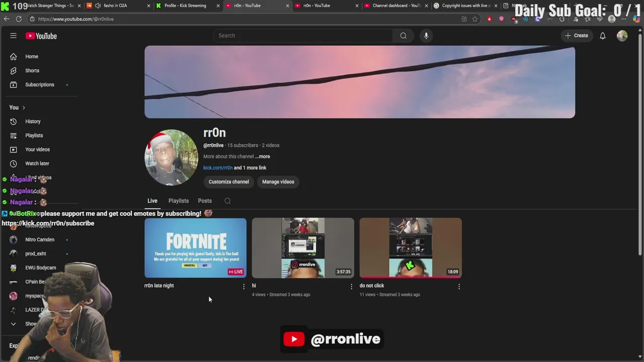Open the 18:09 'do not click' thumbnail

411,248
